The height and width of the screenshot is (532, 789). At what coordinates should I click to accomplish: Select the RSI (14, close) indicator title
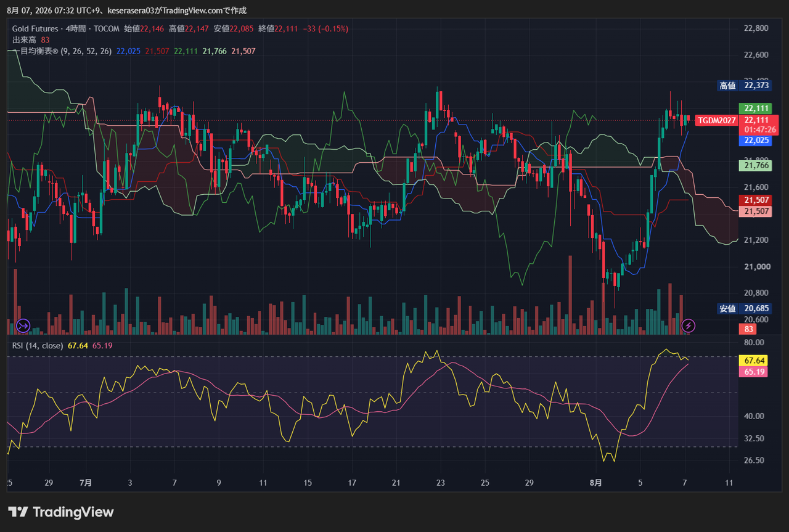click(38, 346)
